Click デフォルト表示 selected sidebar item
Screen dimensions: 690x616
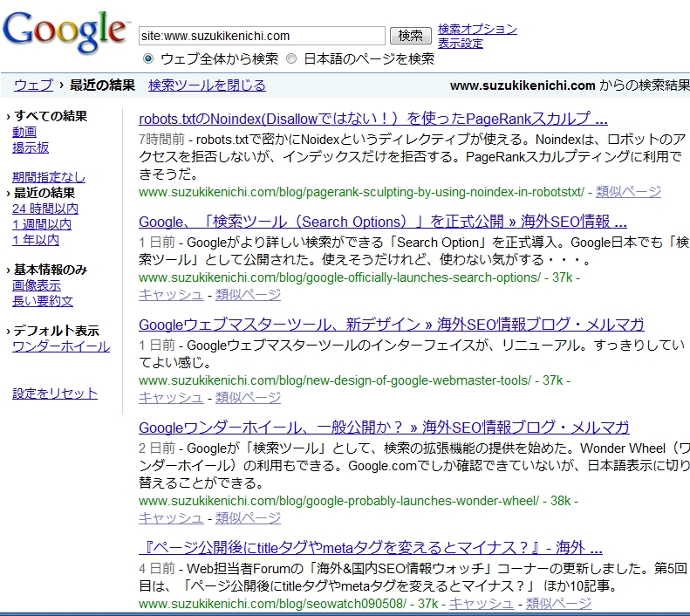(x=57, y=331)
